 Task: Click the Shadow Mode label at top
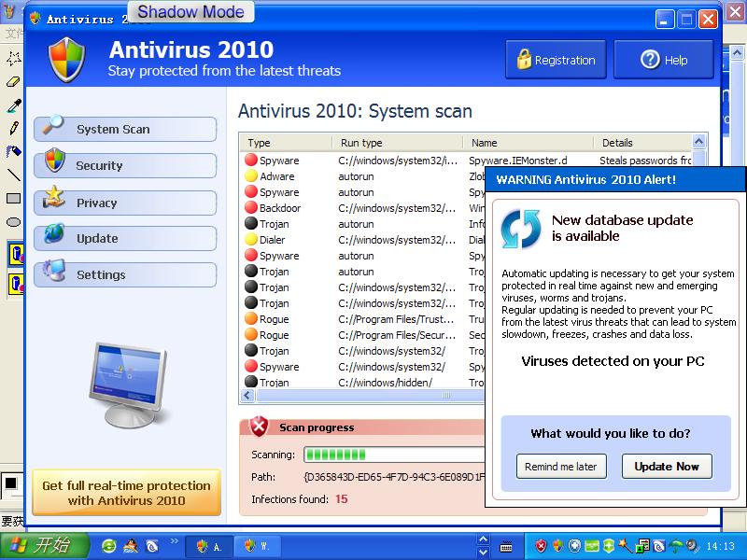pyautogui.click(x=191, y=11)
